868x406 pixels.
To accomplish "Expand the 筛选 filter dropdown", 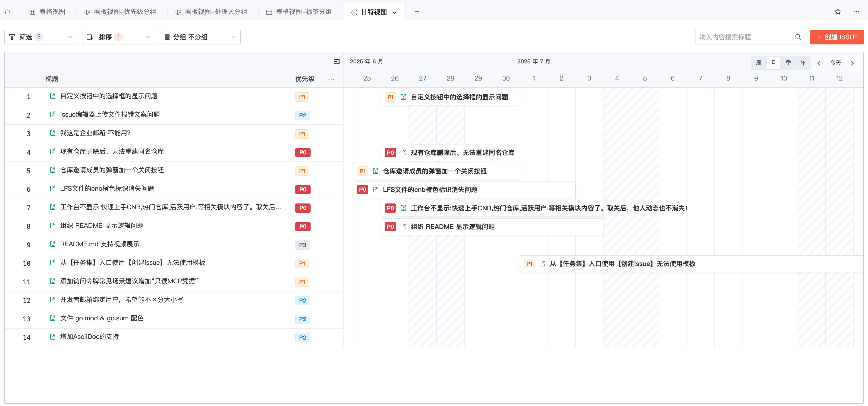I will pyautogui.click(x=41, y=37).
